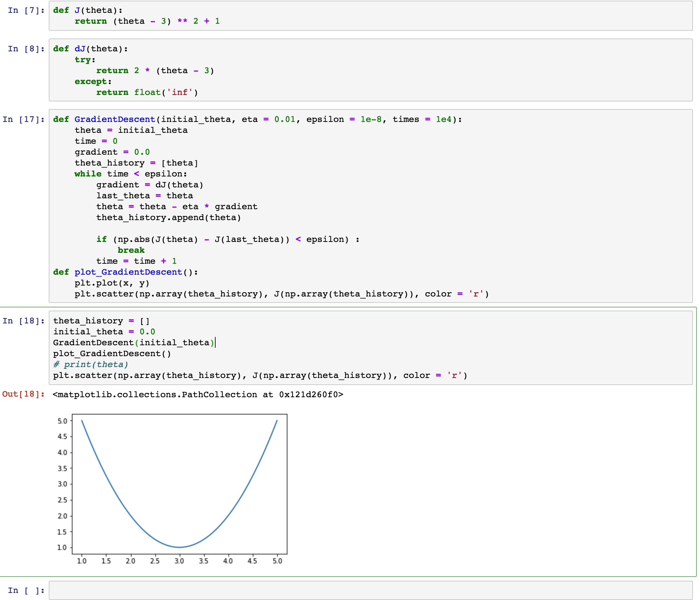This screenshot has height=600, width=700.
Task: Click the 'In [18]:' cell prompt
Action: 24,321
